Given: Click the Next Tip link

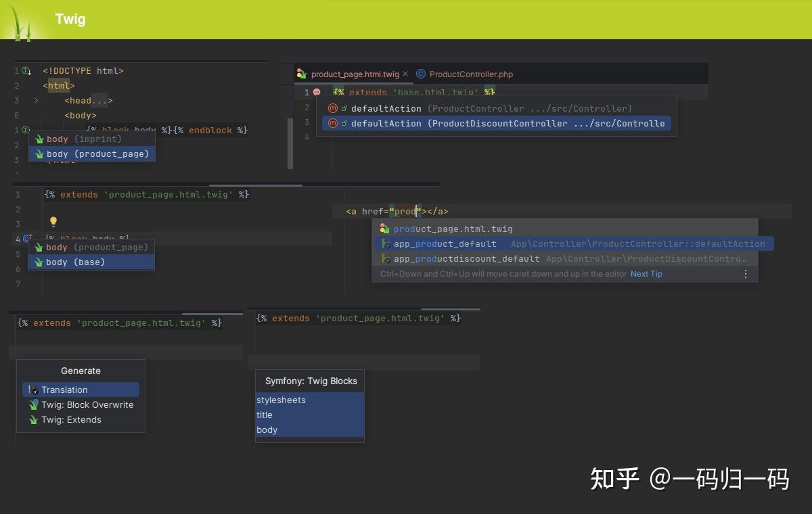Looking at the screenshot, I should coord(646,274).
